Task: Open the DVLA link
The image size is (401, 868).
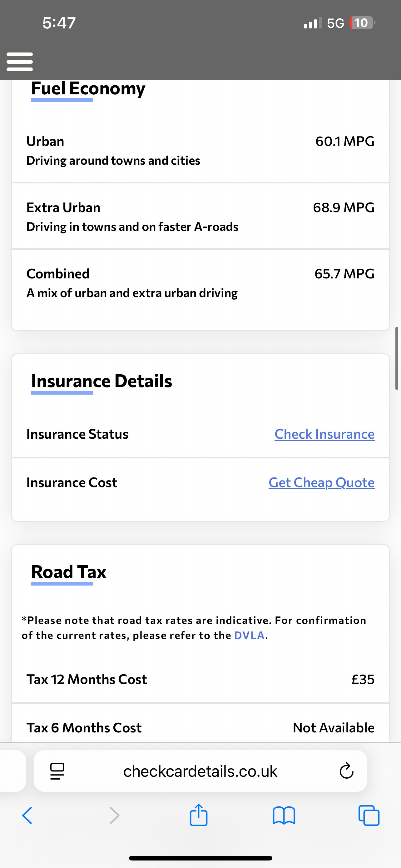Action: click(x=249, y=635)
